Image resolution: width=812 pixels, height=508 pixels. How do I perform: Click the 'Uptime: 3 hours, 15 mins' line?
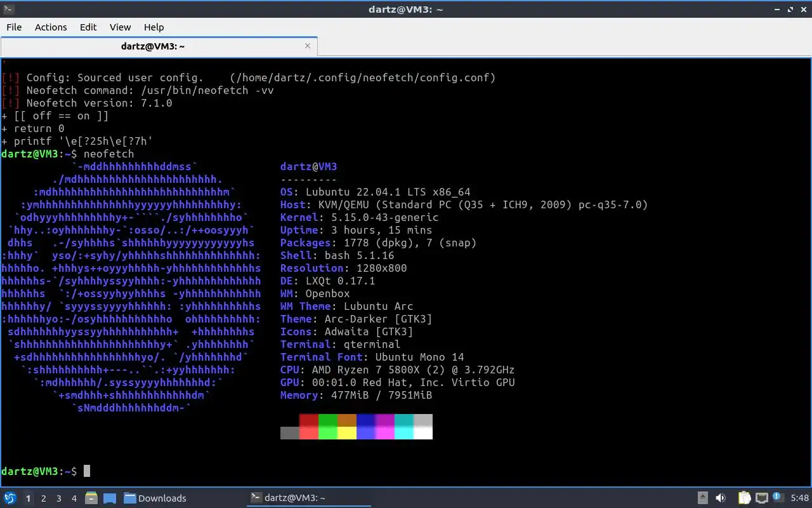point(357,230)
